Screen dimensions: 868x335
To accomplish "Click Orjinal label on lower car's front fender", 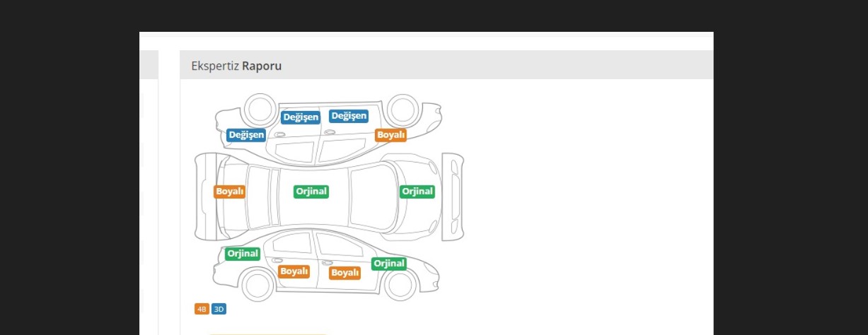I will point(389,264).
